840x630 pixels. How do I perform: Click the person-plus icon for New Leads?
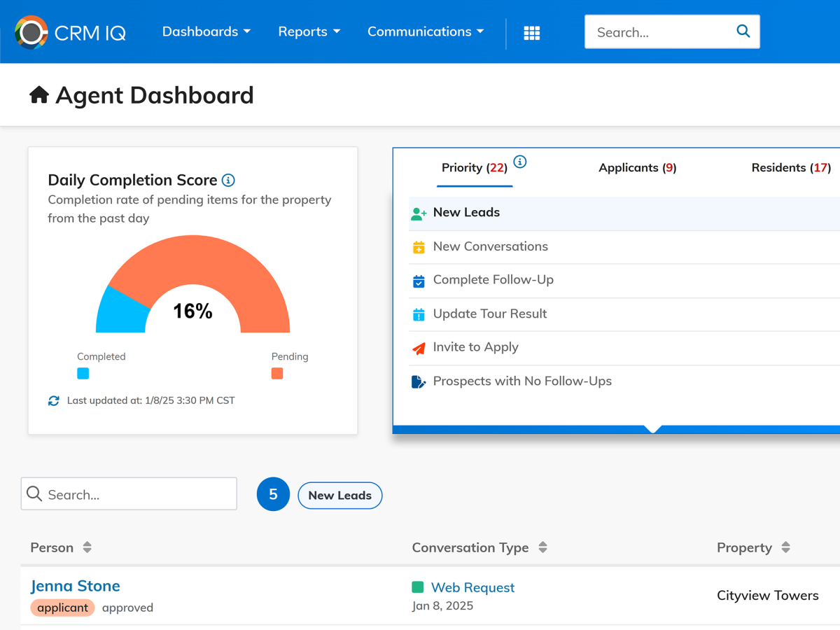tap(418, 213)
